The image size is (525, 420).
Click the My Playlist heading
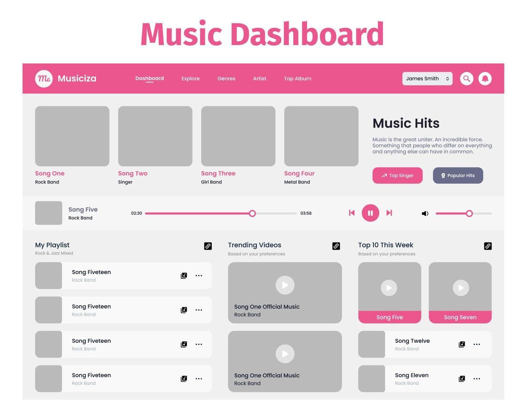[52, 245]
